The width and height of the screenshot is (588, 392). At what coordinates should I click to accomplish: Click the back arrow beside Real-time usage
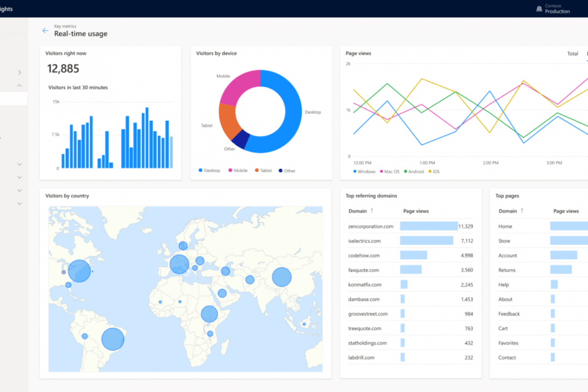tap(45, 31)
